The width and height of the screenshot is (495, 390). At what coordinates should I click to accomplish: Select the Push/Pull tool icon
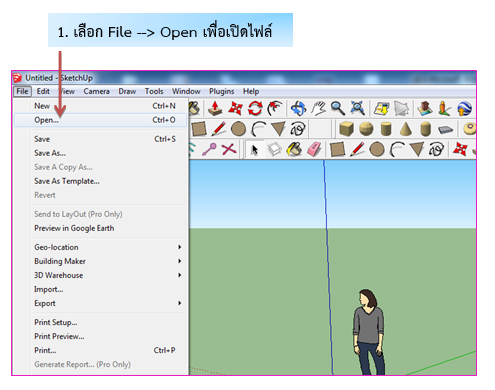pos(215,108)
